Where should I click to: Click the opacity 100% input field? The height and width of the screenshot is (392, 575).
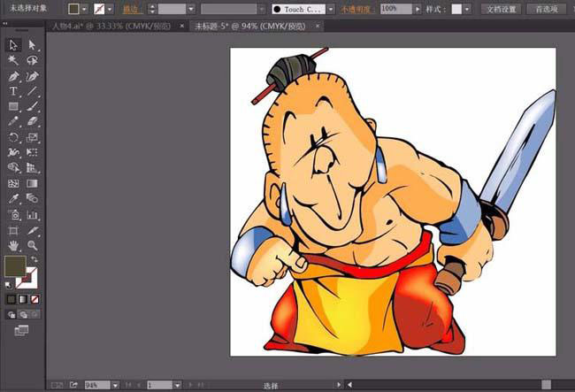pos(395,9)
